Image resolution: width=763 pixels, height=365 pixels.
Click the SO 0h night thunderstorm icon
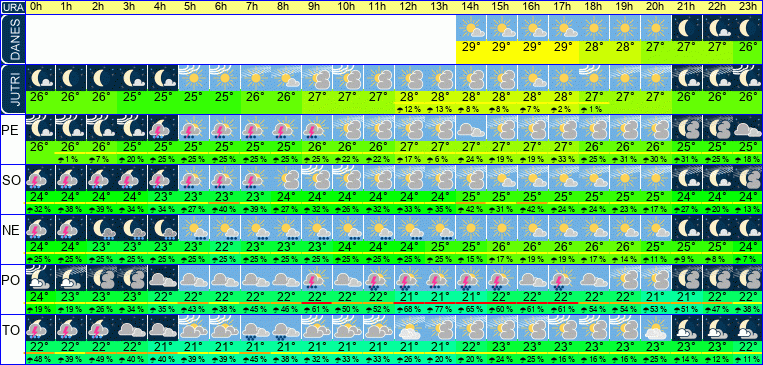tap(40, 178)
